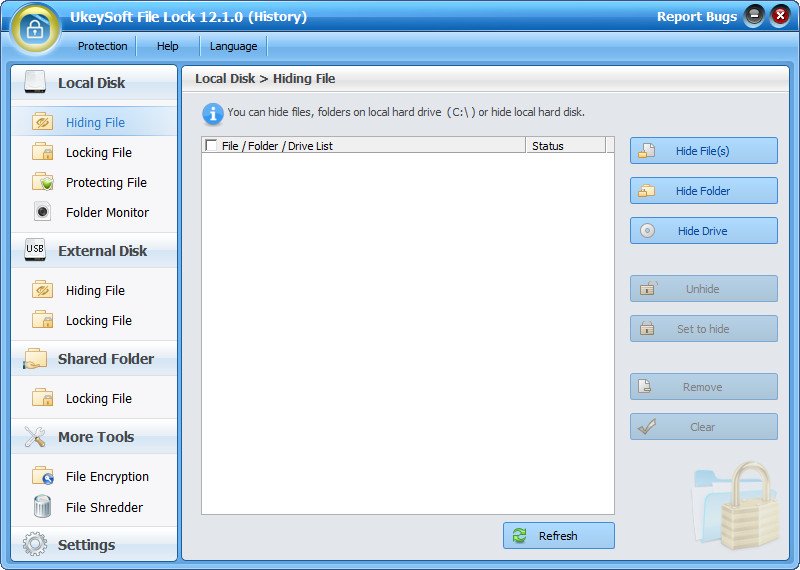800x570 pixels.
Task: Click the Refresh button
Action: click(x=559, y=535)
